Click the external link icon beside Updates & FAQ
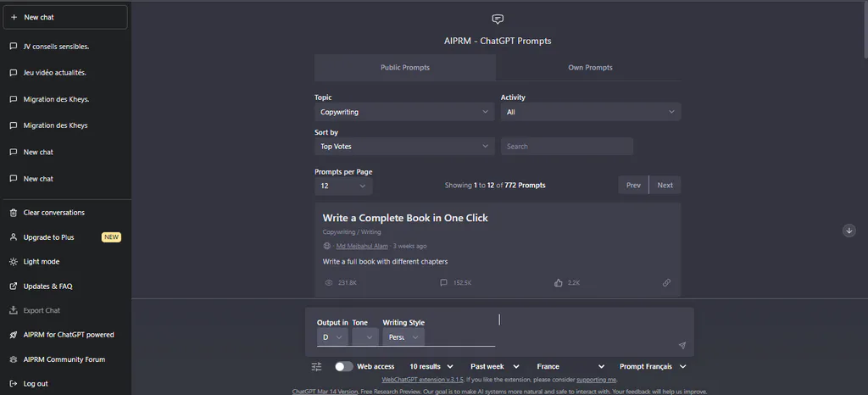This screenshot has width=868, height=395. 14,286
